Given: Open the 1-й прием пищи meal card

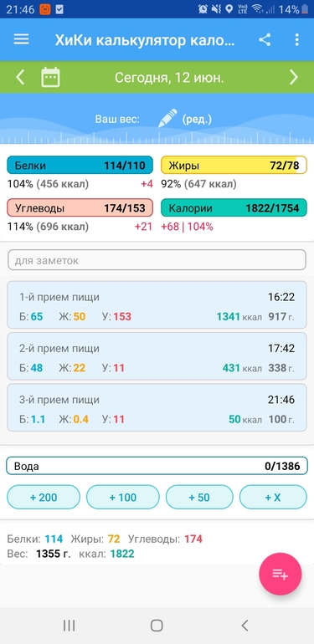Looking at the screenshot, I should coord(157,304).
